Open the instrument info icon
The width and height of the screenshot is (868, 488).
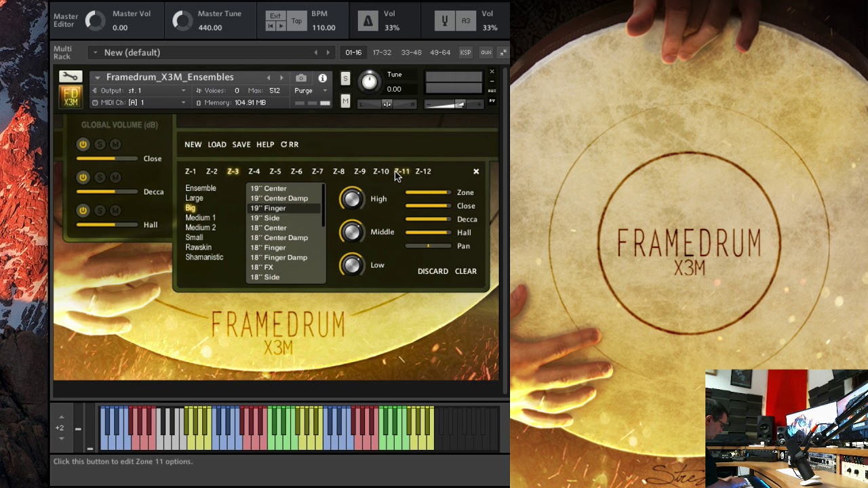coord(323,78)
